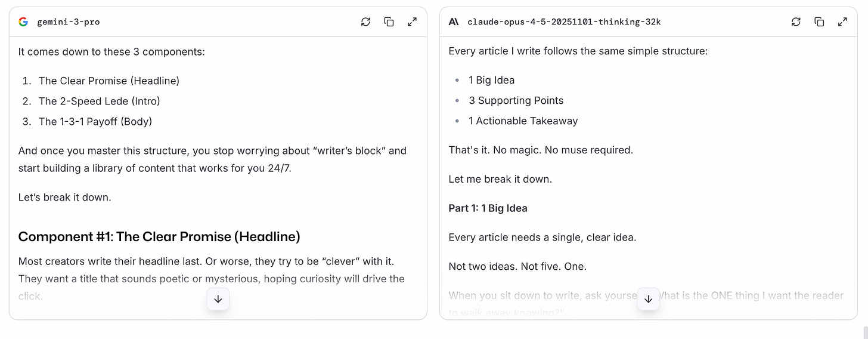
Task: Select the gemini-3-pro model name label
Action: click(69, 22)
